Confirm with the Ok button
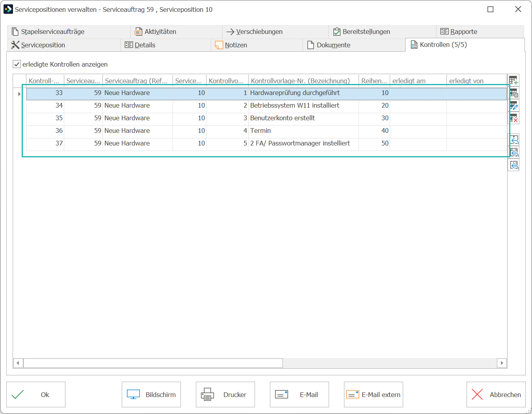 (x=36, y=394)
